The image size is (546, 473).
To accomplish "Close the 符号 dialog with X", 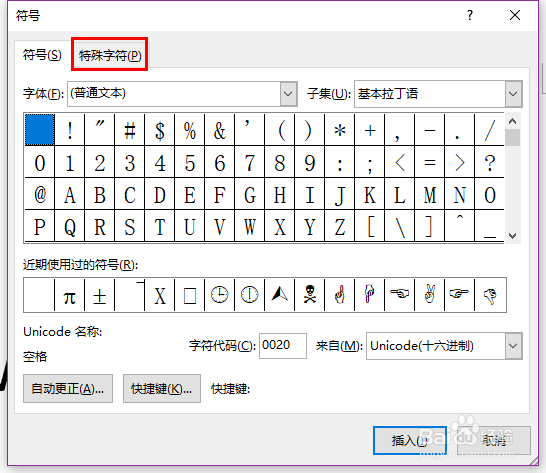I will pos(515,15).
